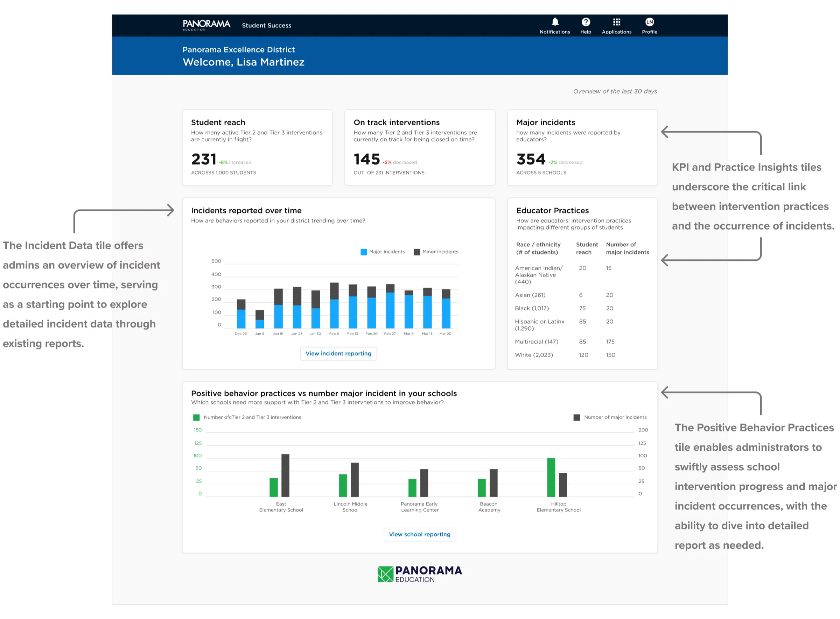
Task: Click the Number of major incidents legend swatch
Action: click(576, 417)
